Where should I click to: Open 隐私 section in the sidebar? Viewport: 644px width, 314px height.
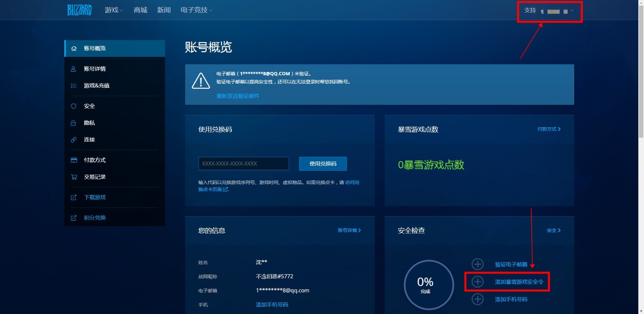[x=115, y=123]
